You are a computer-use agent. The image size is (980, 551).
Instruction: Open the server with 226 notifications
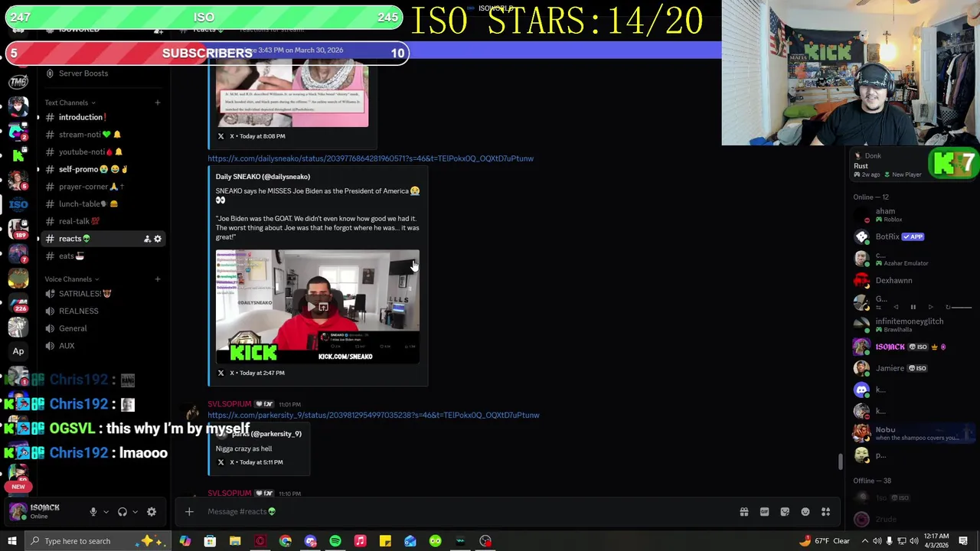[x=18, y=302]
